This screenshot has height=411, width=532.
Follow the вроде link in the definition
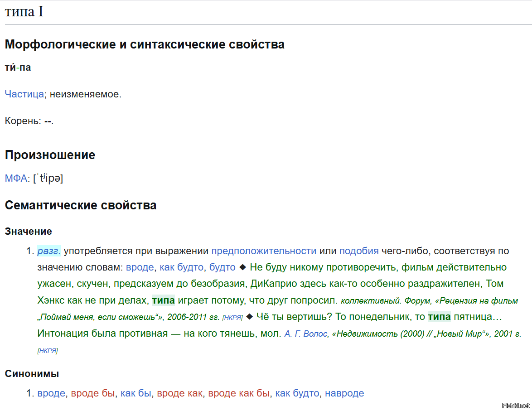click(x=140, y=267)
